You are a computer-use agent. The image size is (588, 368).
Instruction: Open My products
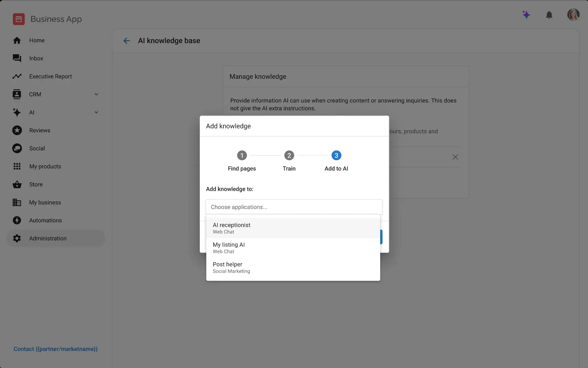tap(45, 166)
